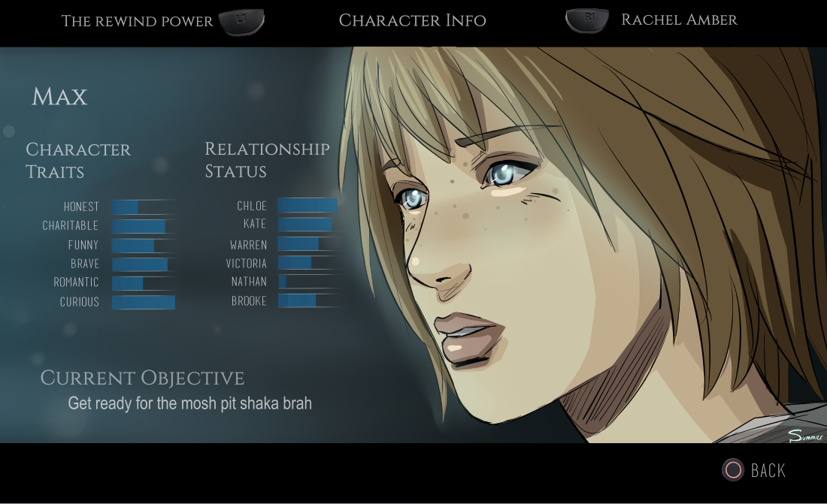Click the 'Current Objective' heading

[x=142, y=378]
